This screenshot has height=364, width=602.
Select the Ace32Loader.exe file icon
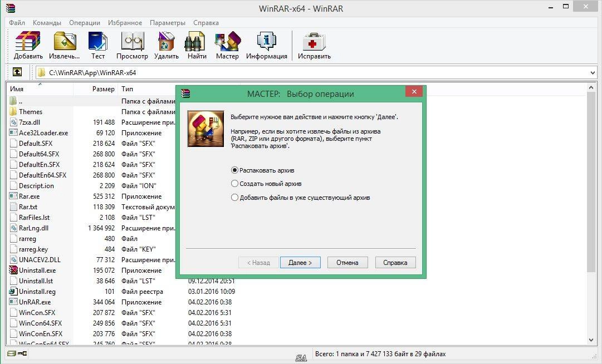pyautogui.click(x=13, y=132)
